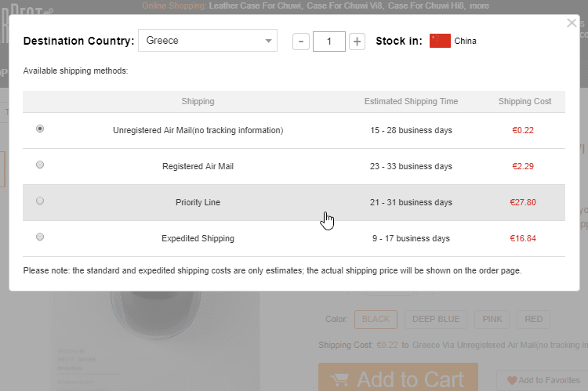The image size is (588, 391).
Task: Click the Add to Favorites heart
Action: tap(511, 381)
